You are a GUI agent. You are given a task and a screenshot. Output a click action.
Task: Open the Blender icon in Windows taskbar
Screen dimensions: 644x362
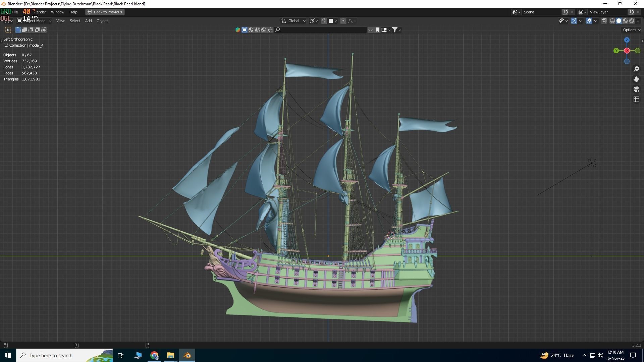187,355
